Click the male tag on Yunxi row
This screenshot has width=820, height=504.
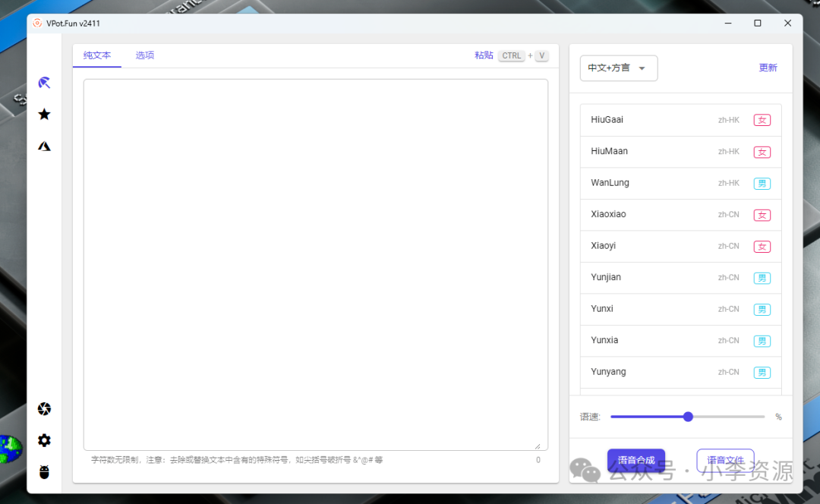tap(762, 310)
